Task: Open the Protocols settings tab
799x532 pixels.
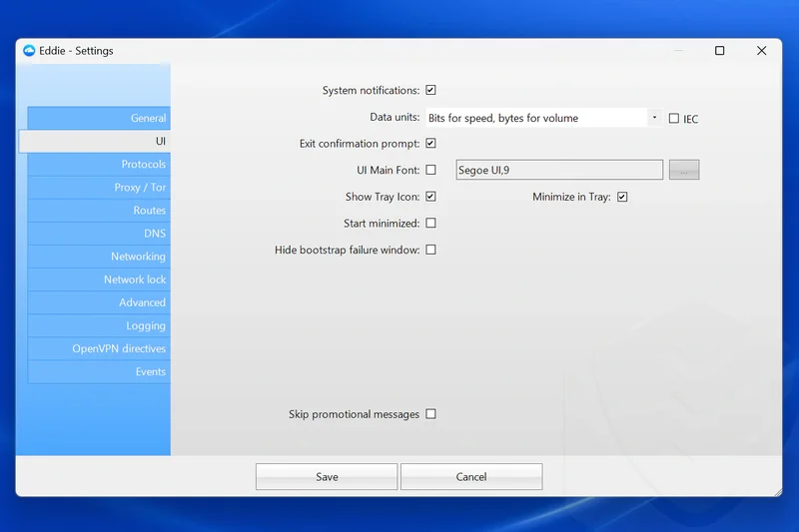Action: (x=99, y=164)
